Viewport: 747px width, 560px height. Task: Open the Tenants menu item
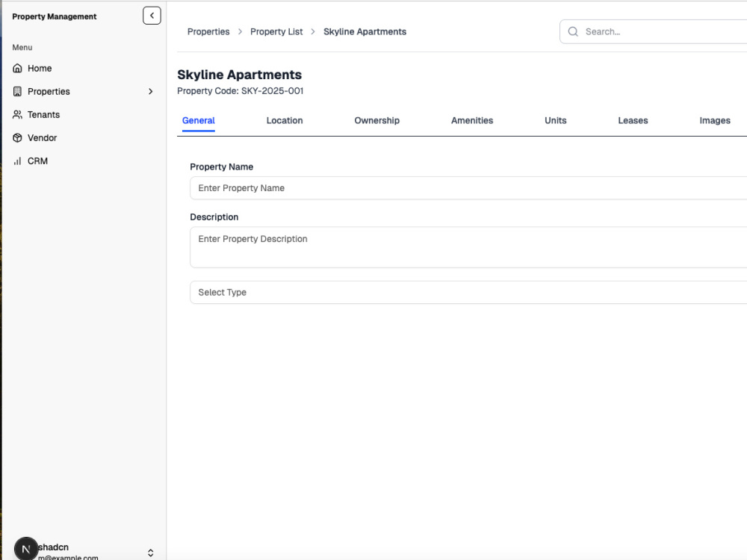click(84, 115)
